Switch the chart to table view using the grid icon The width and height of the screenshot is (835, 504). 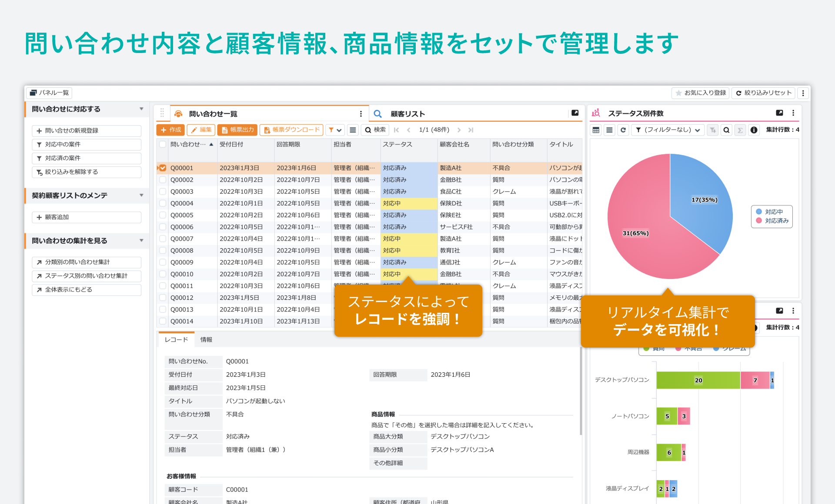[x=595, y=130]
